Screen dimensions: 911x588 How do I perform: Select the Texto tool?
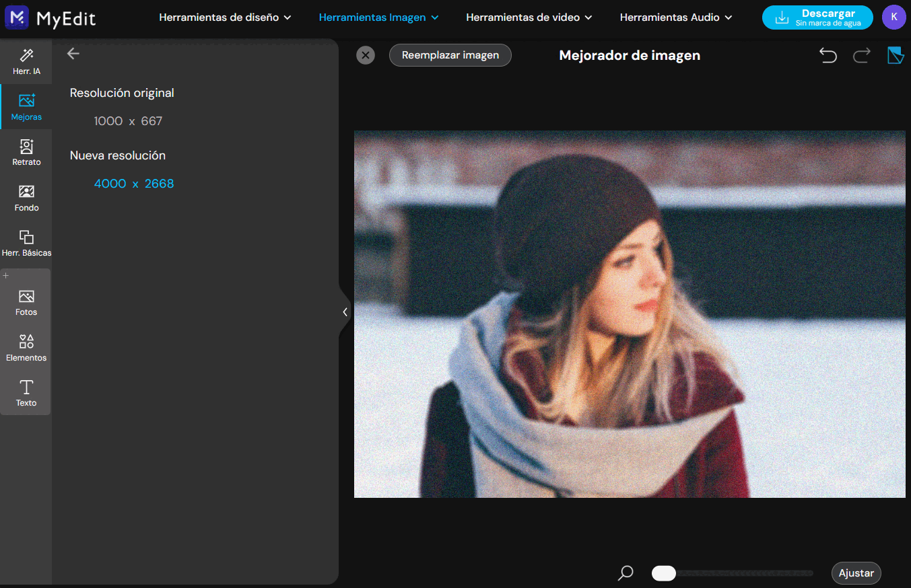coord(26,392)
